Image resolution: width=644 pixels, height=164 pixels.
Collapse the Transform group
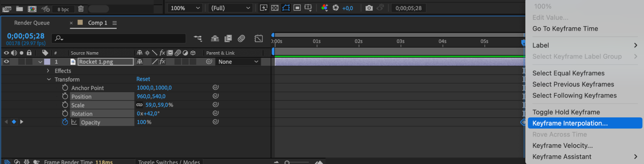(49, 79)
